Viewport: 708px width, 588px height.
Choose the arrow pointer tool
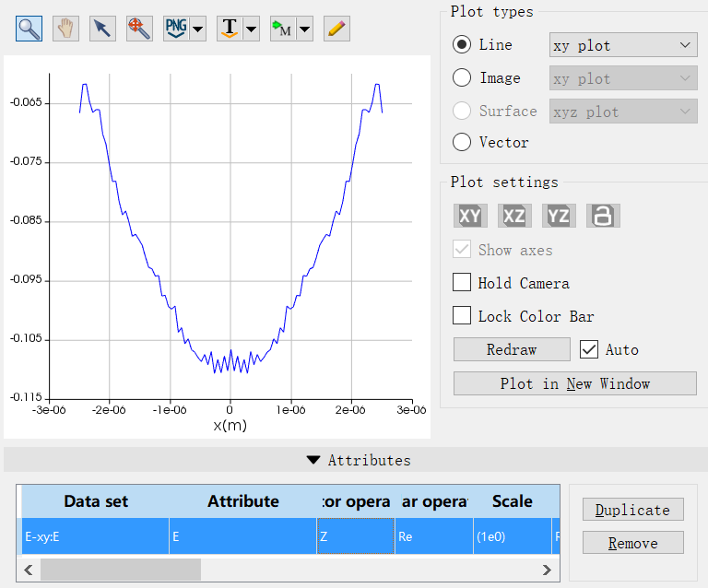tap(102, 29)
